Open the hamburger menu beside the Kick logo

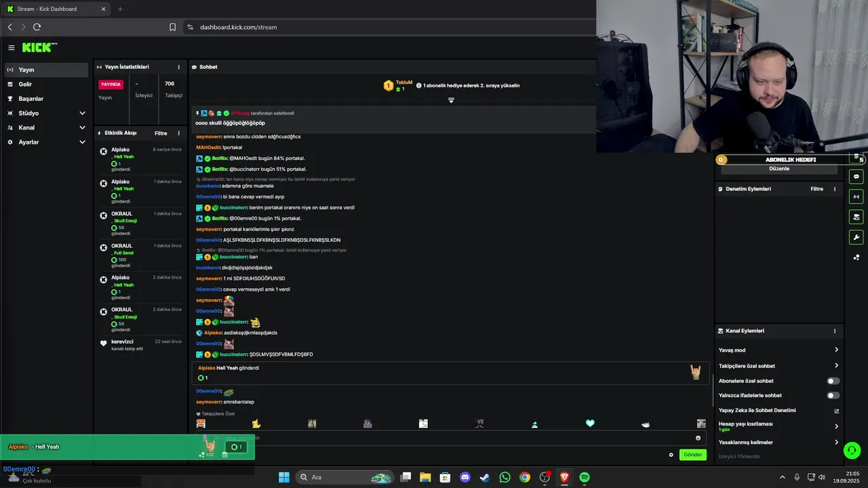tap(12, 47)
